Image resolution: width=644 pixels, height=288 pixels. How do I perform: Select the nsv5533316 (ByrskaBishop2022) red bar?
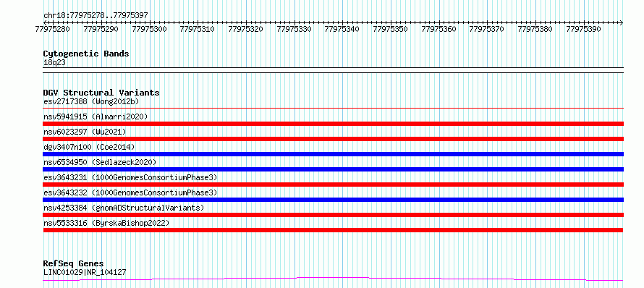pos(333,230)
